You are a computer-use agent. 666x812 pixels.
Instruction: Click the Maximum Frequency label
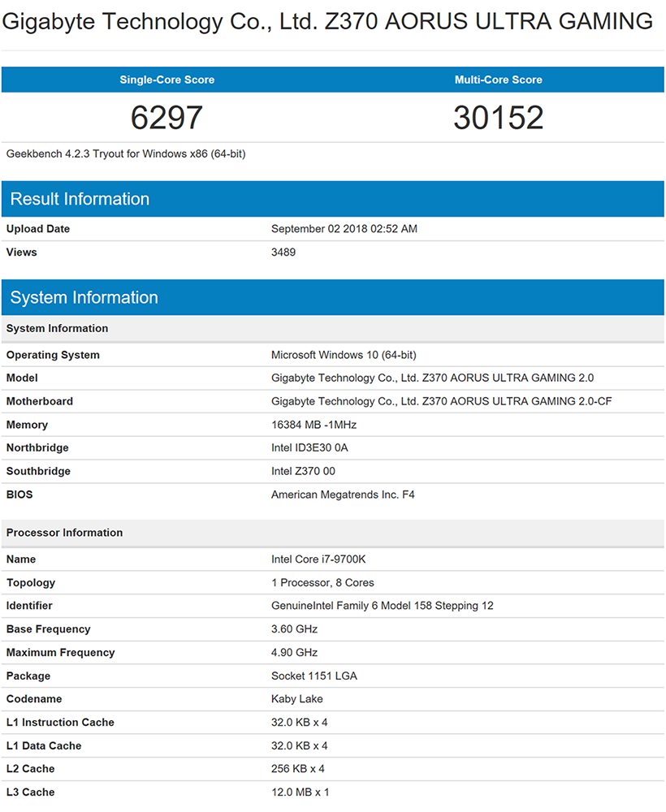60,653
